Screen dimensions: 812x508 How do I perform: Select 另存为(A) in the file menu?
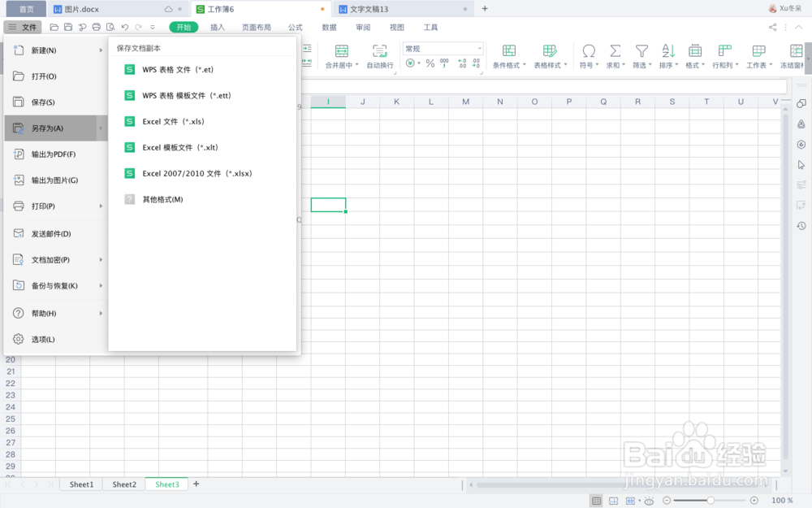(55, 128)
